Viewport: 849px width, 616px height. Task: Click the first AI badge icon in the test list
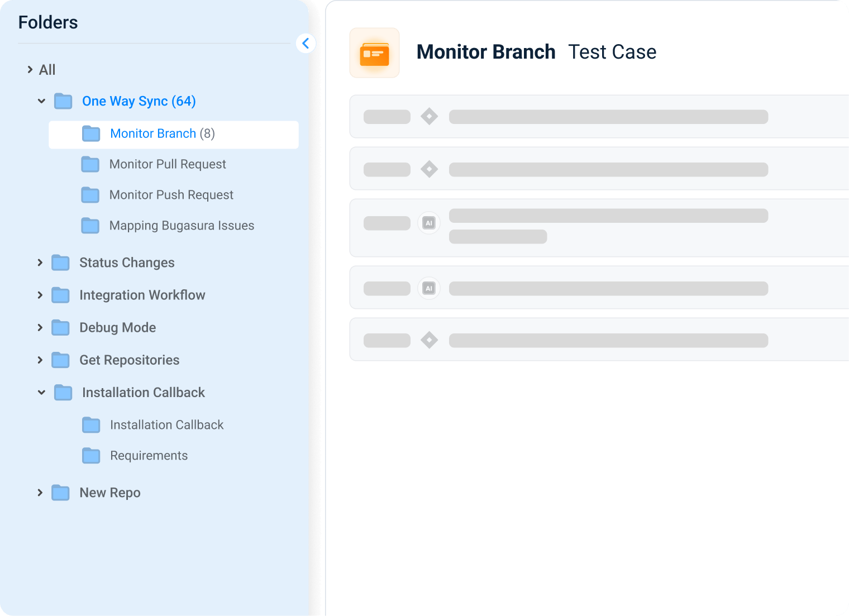click(429, 222)
